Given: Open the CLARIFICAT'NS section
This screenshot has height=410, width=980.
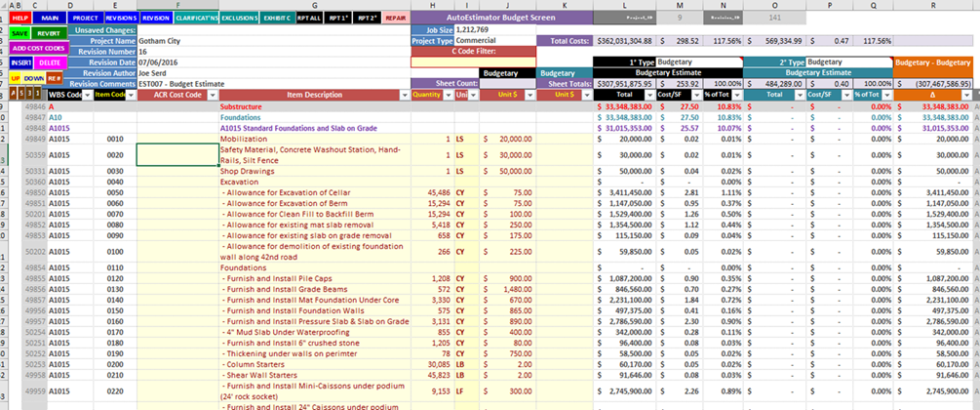Looking at the screenshot, I should [196, 19].
